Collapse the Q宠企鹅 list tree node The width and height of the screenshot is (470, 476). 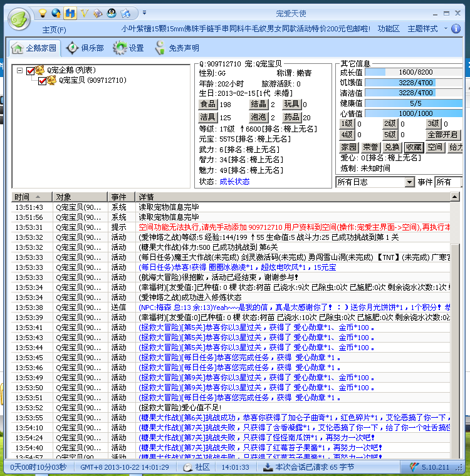[x=20, y=70]
